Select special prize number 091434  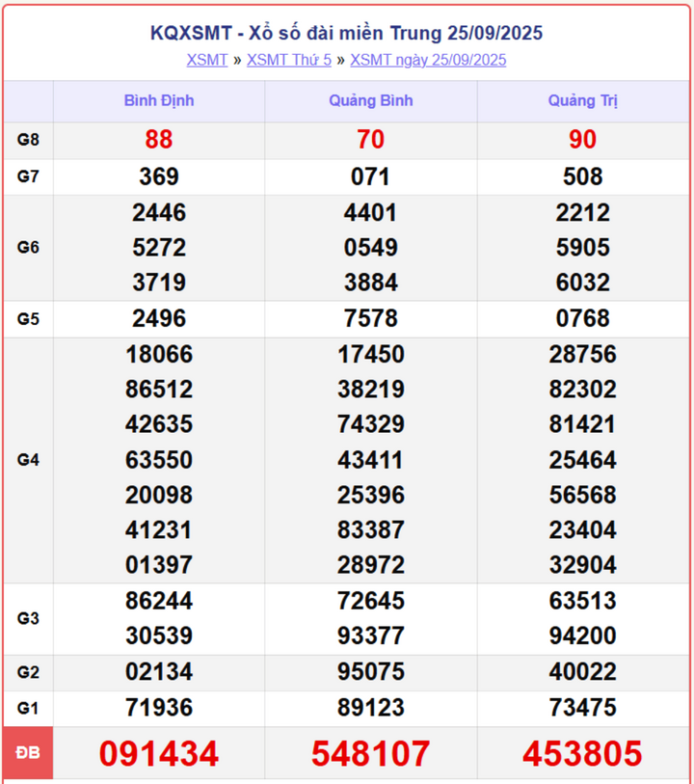pos(159,753)
